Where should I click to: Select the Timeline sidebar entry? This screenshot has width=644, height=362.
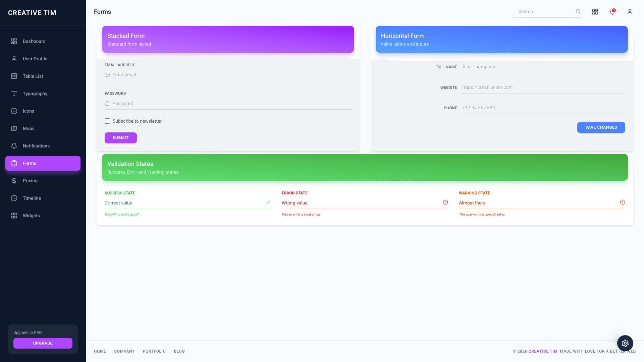(32, 198)
